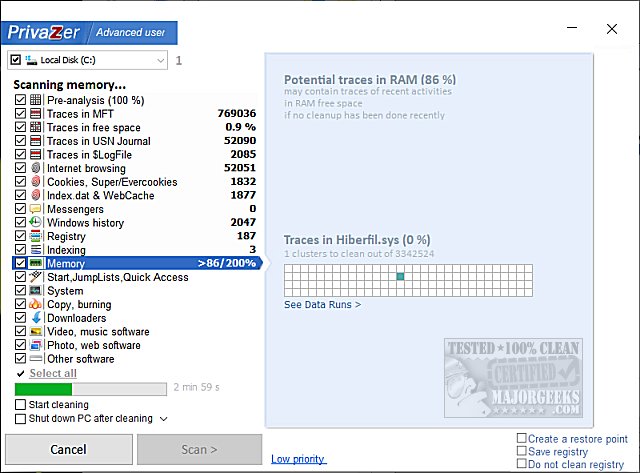Click the Traces in Hiberfil.sys heading
The image size is (640, 473).
click(357, 240)
